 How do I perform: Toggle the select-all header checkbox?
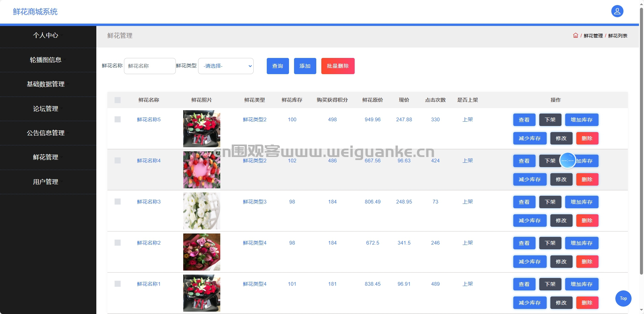[118, 100]
